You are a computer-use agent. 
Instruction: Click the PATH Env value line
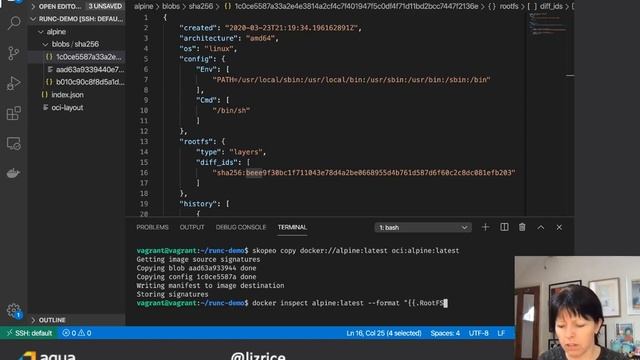pyautogui.click(x=351, y=80)
